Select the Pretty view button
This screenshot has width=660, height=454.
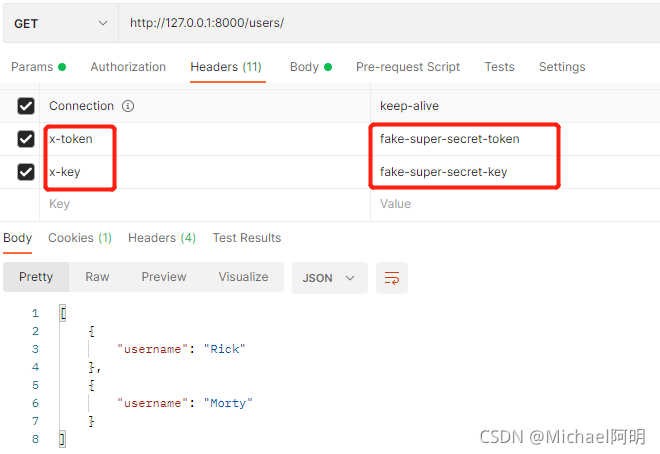pos(36,277)
